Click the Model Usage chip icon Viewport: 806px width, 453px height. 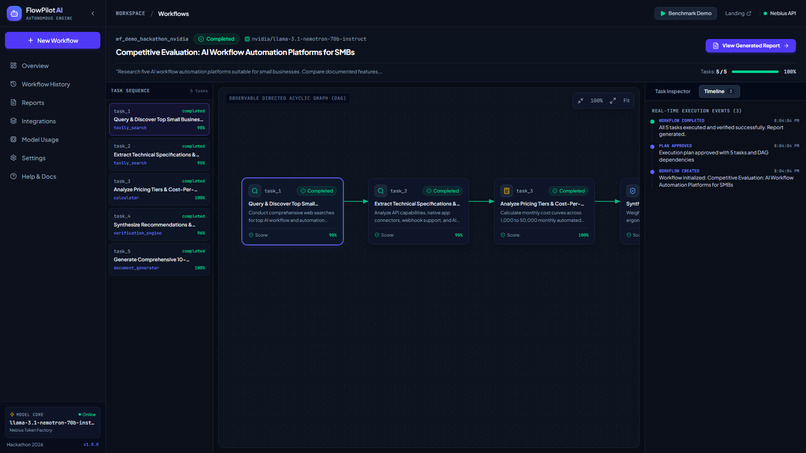pyautogui.click(x=13, y=139)
